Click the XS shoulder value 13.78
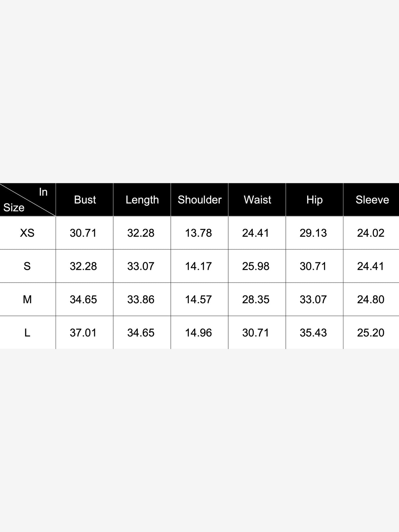The width and height of the screenshot is (399, 532). tap(198, 233)
